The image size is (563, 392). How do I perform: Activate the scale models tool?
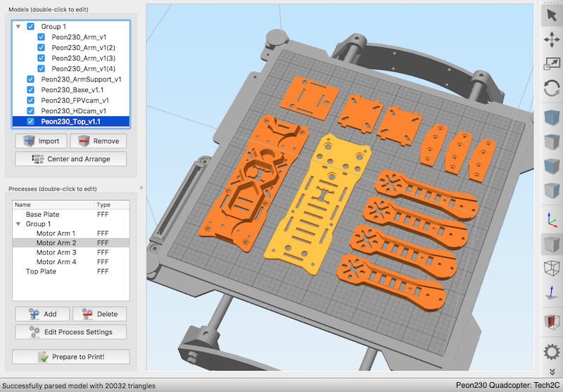click(x=552, y=63)
